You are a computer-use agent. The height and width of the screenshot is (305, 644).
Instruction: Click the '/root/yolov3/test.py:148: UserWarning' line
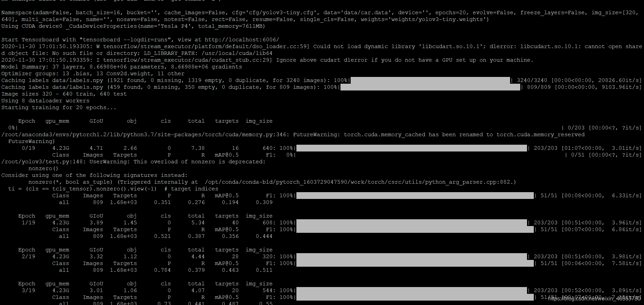coord(134,162)
